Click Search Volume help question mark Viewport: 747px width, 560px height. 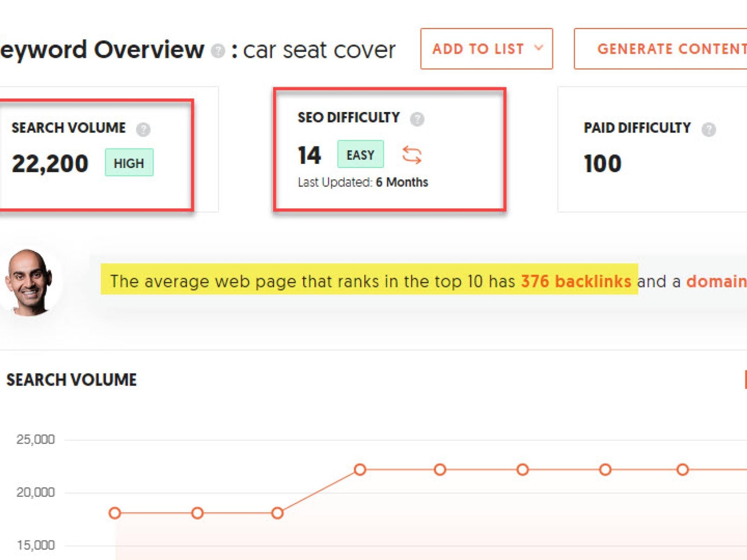[143, 129]
